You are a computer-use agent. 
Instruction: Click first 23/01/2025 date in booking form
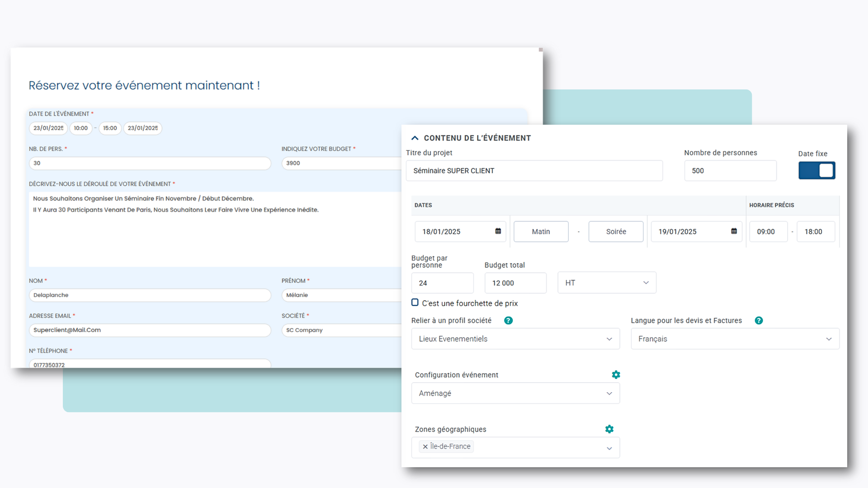[48, 128]
